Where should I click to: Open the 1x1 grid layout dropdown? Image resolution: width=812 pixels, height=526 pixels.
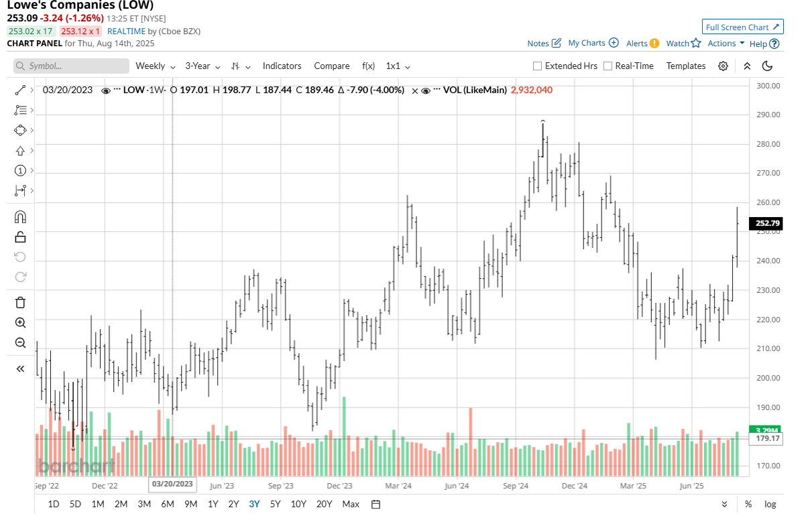click(398, 66)
